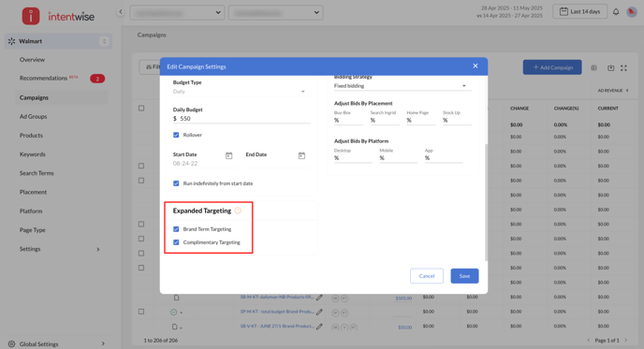The height and width of the screenshot is (349, 644).
Task: Click the Daily Budget input field
Action: tap(241, 119)
